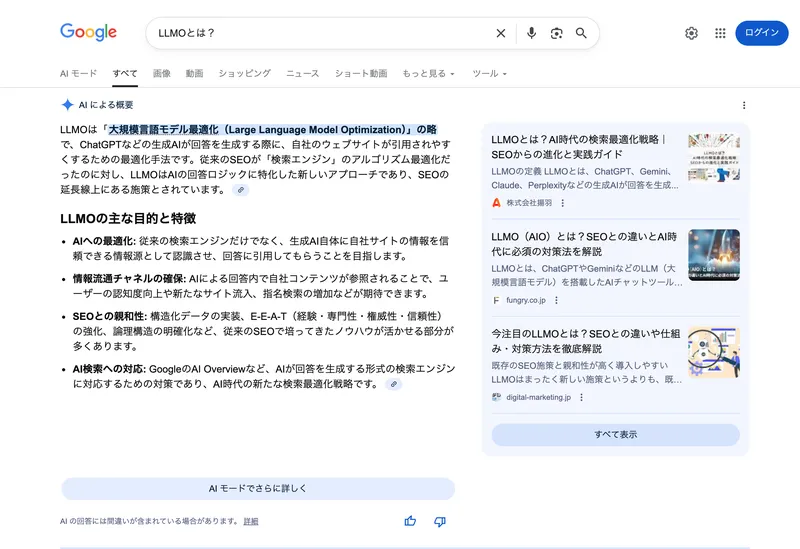This screenshot has height=549, width=800.
Task: Open thumbnail of the fungry.co.jp result
Action: pos(714,255)
